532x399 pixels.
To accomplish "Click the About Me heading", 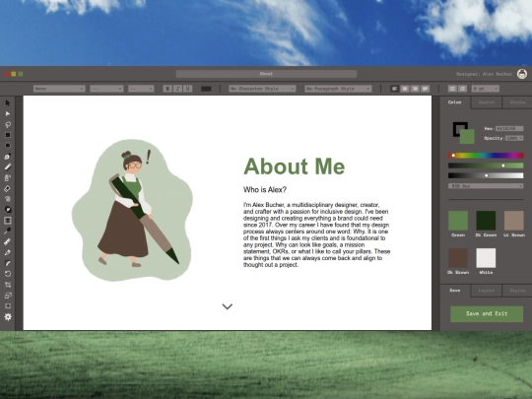I will pyautogui.click(x=295, y=166).
